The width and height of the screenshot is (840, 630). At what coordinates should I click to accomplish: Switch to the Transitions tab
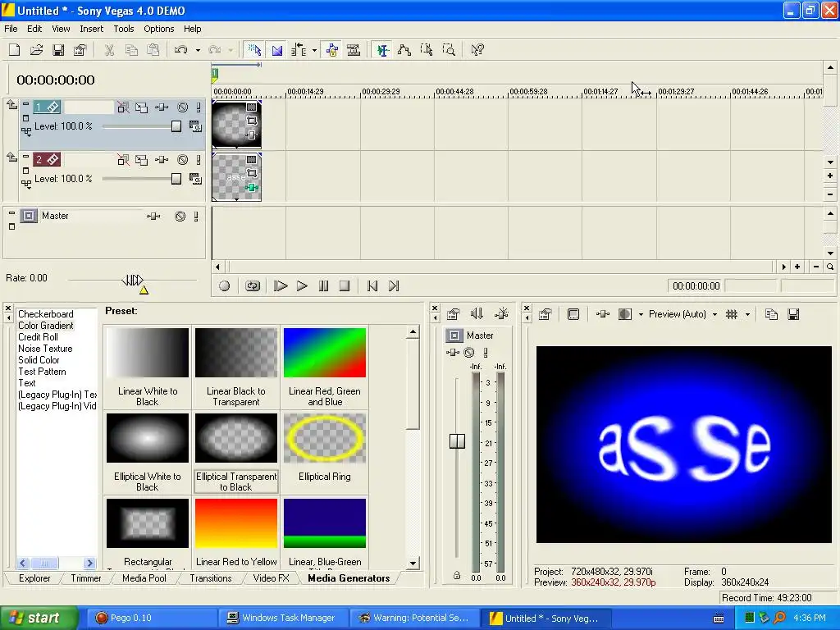click(x=211, y=578)
